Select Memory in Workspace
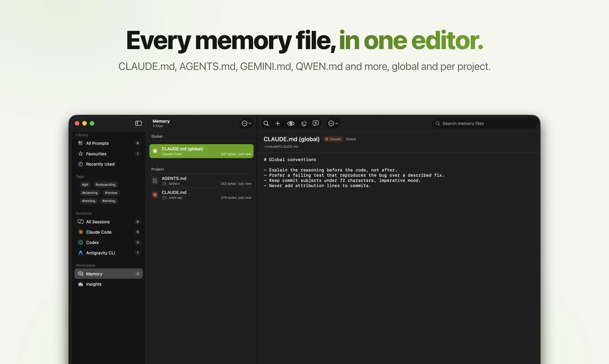The width and height of the screenshot is (609, 364). pos(109,274)
